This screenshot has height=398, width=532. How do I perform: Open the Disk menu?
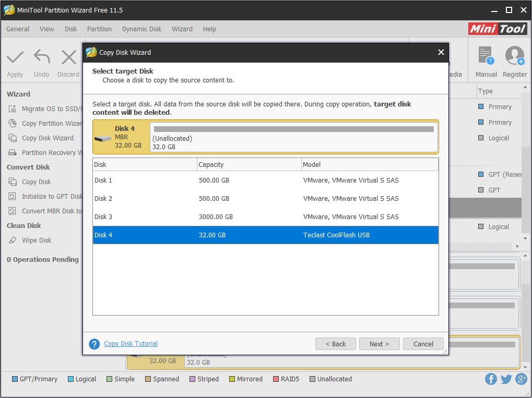pyautogui.click(x=71, y=29)
